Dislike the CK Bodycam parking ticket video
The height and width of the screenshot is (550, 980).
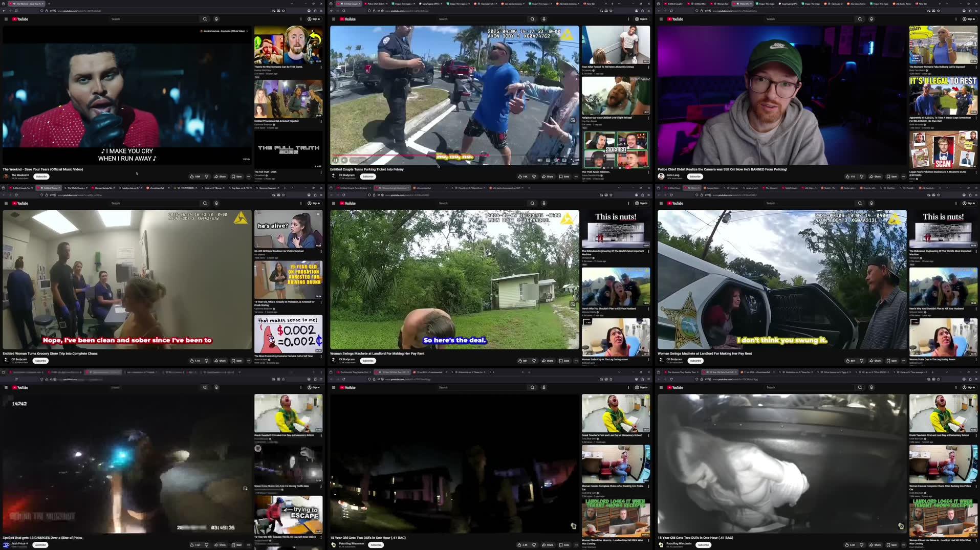[x=534, y=177]
